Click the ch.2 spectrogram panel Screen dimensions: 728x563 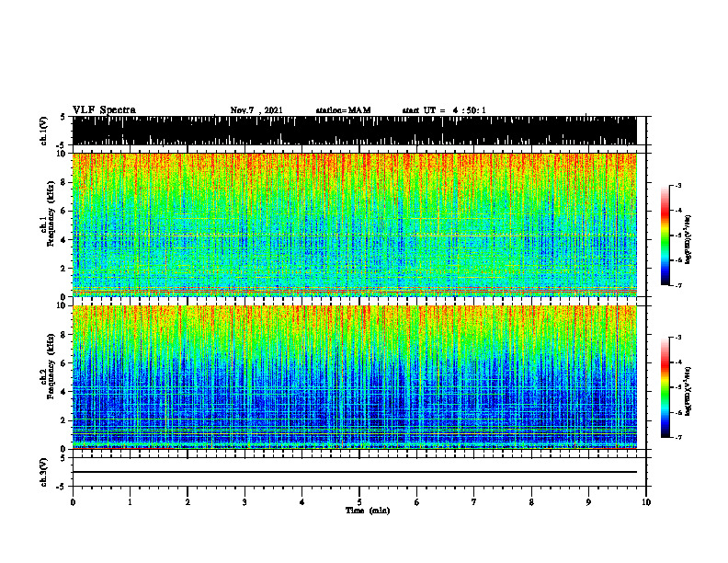pyautogui.click(x=354, y=377)
